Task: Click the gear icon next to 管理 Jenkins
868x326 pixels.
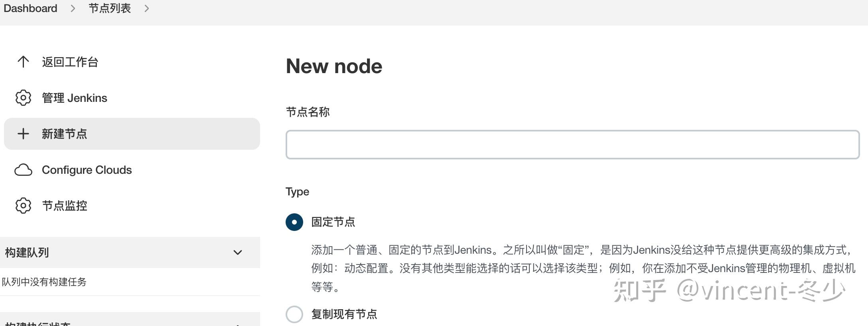Action: (x=23, y=98)
